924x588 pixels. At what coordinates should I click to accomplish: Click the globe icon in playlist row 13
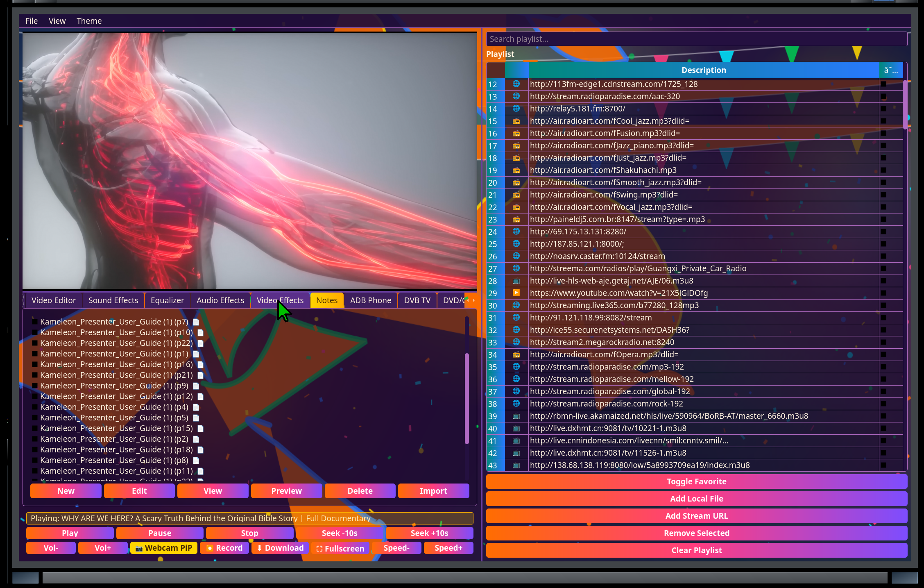[516, 96]
